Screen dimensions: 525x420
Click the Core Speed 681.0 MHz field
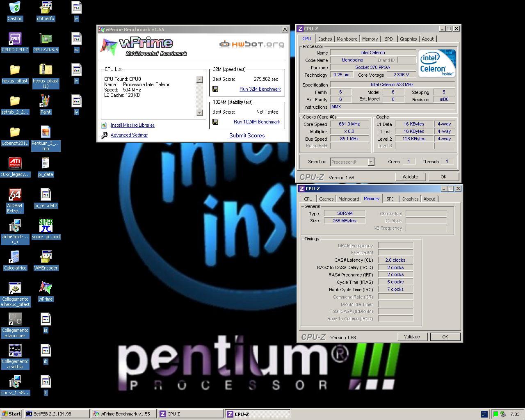click(x=349, y=124)
